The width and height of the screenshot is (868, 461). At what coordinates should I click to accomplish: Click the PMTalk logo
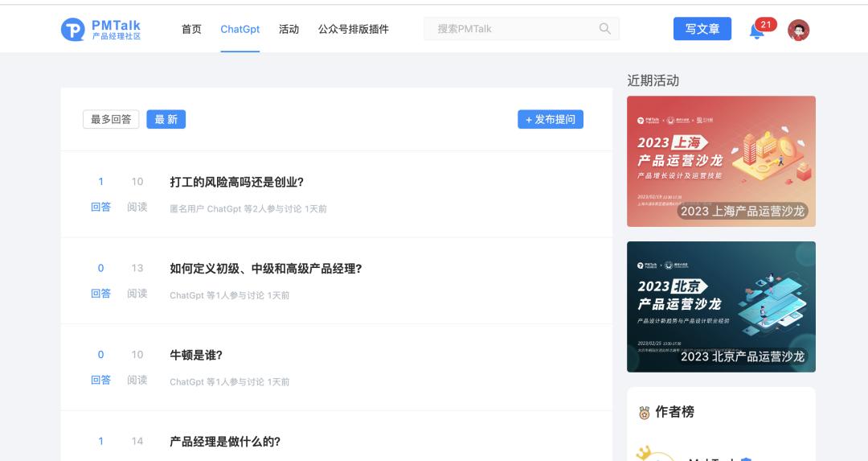[100, 30]
